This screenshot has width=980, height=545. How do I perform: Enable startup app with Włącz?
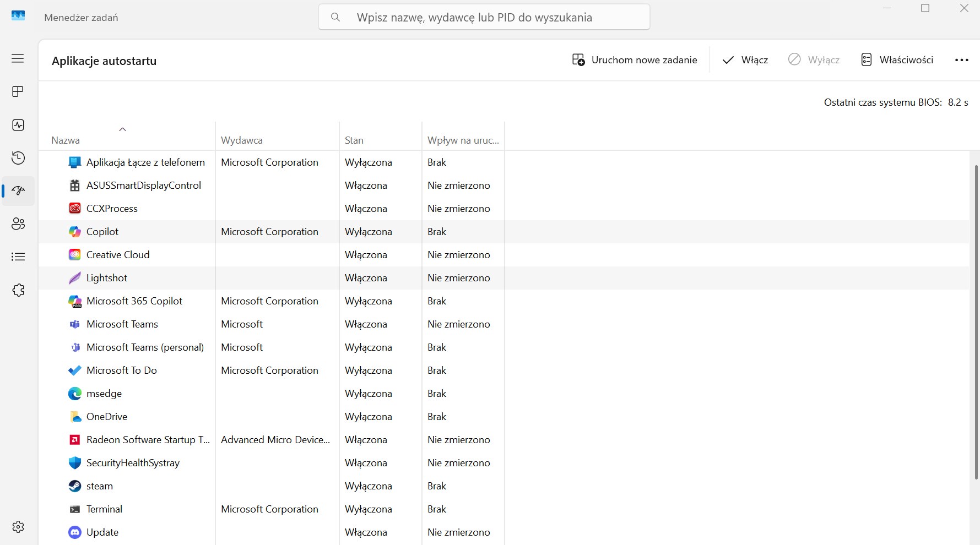point(744,59)
